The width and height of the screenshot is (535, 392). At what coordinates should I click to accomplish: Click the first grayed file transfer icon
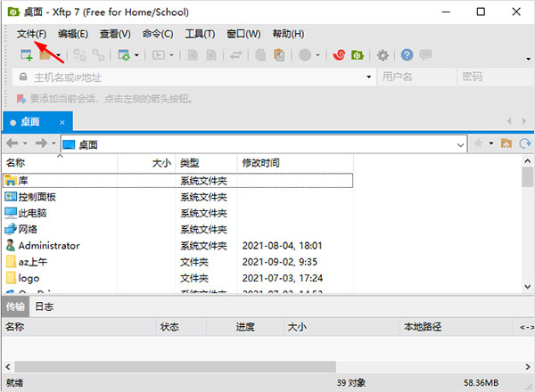coord(193,55)
